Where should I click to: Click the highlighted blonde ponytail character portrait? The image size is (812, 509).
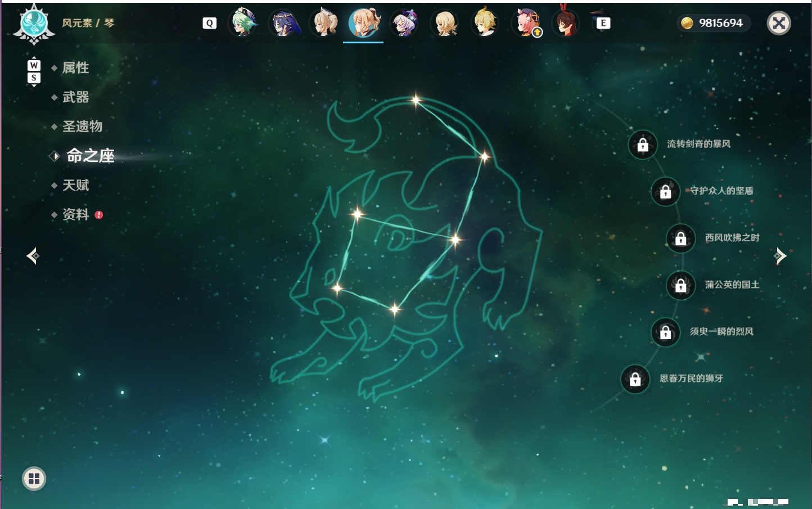coord(363,23)
